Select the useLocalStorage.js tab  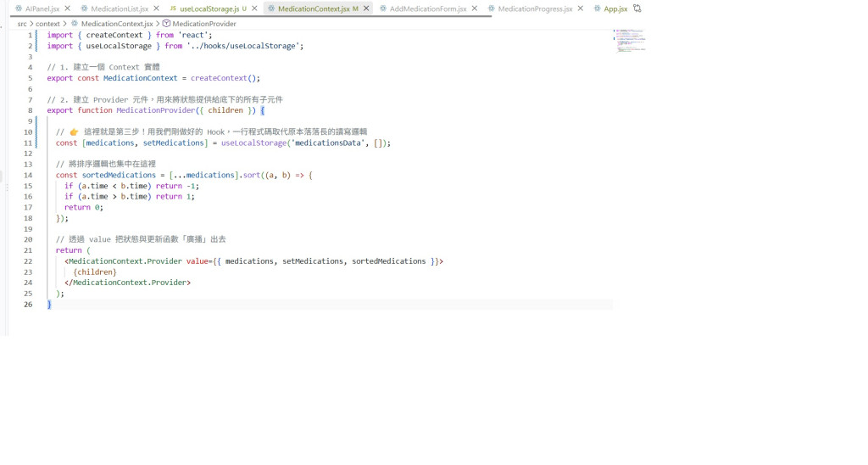point(209,8)
